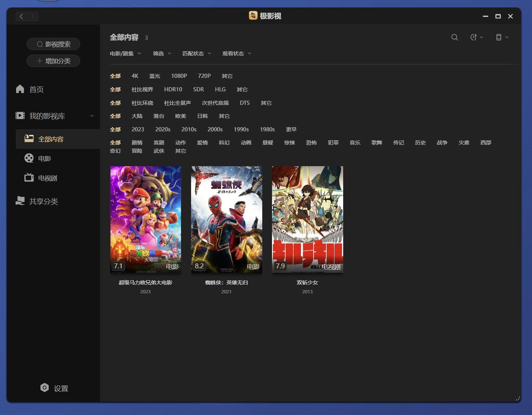Filter genre by 奇幻
532x415 pixels.
(115, 151)
